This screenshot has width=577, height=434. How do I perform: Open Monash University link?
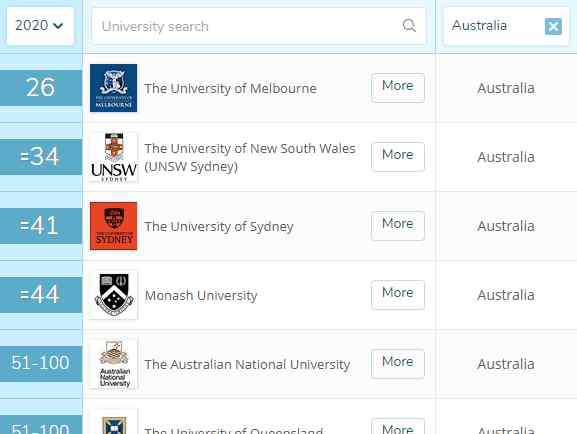pyautogui.click(x=201, y=295)
